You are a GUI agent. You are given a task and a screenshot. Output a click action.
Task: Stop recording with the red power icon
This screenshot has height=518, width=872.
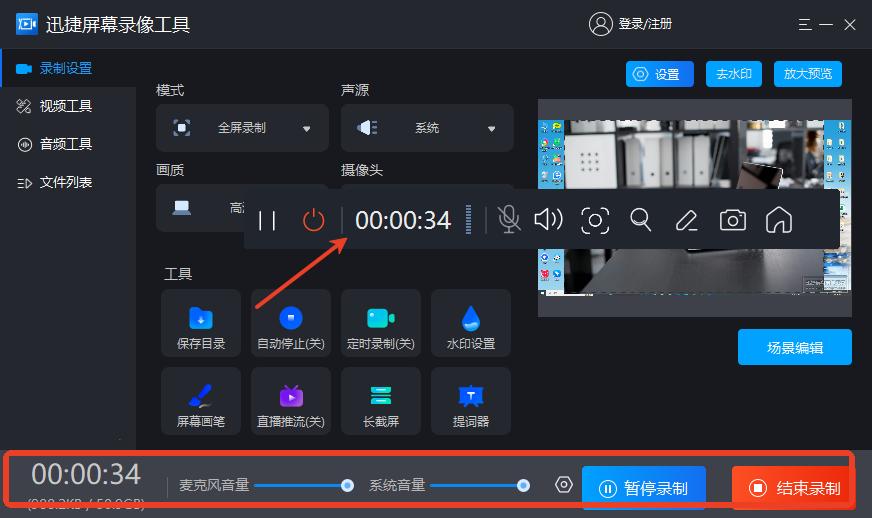[x=314, y=220]
